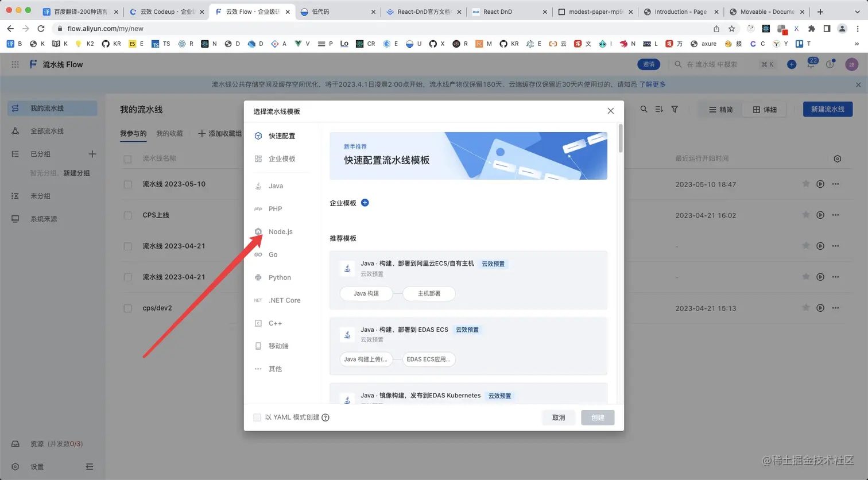Image resolution: width=868 pixels, height=480 pixels.
Task: Switch to 快速配置 in the template dialog
Action: click(281, 136)
